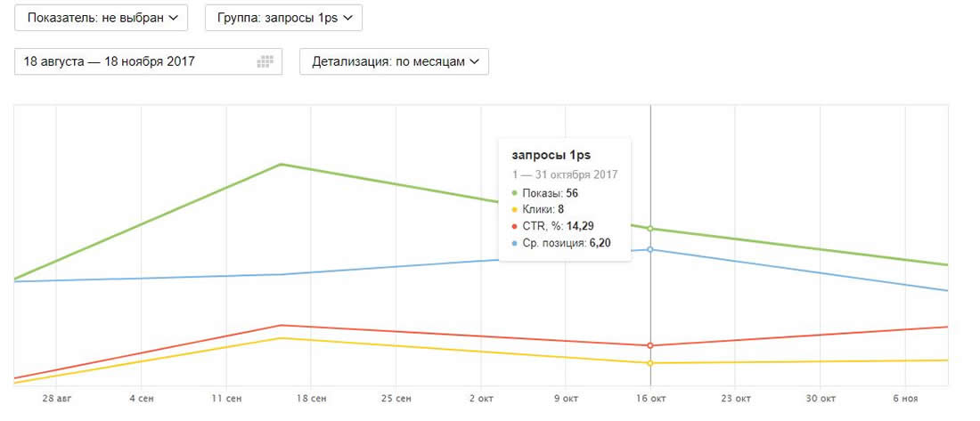Screen dimensions: 980x421
Task: Click the 23 окт axis label
Action: (x=734, y=397)
